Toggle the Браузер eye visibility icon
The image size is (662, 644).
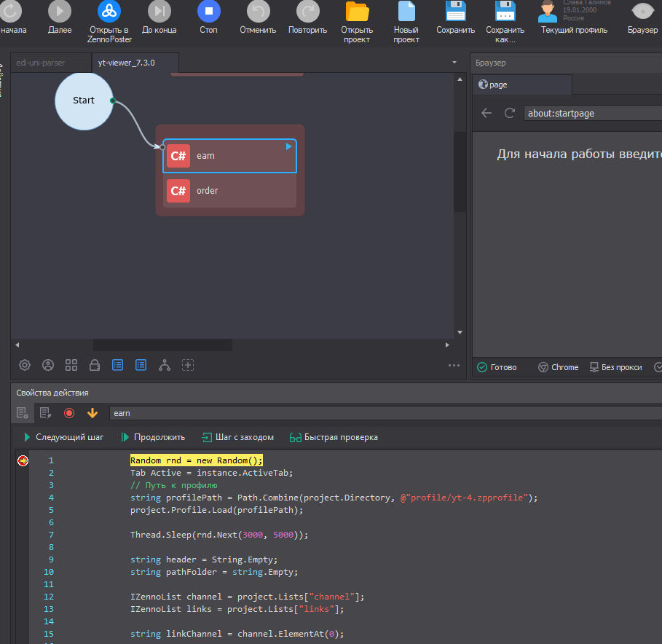(x=642, y=12)
